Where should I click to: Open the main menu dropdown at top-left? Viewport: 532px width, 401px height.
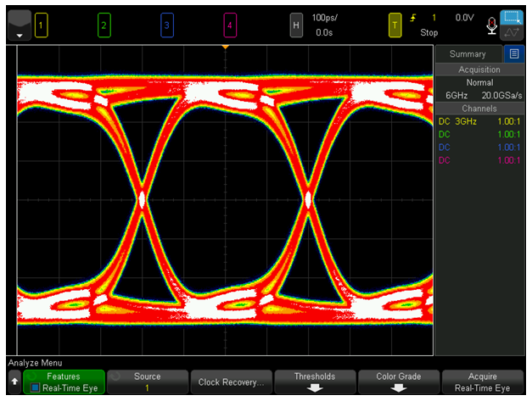pos(20,25)
